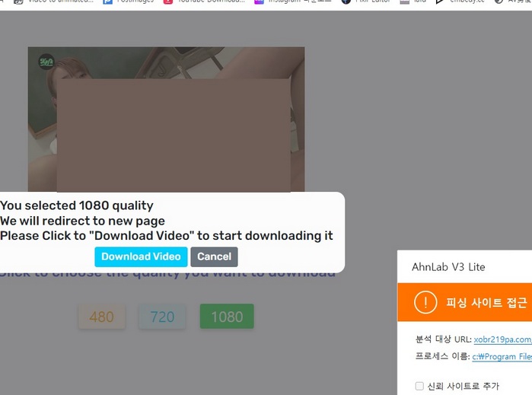The image size is (532, 395).
Task: Click the AhnLab orange exclamation warning icon
Action: 425,302
